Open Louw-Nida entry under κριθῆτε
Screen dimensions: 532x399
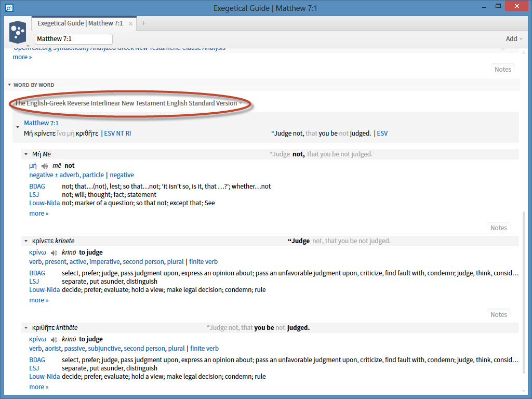pyautogui.click(x=45, y=377)
